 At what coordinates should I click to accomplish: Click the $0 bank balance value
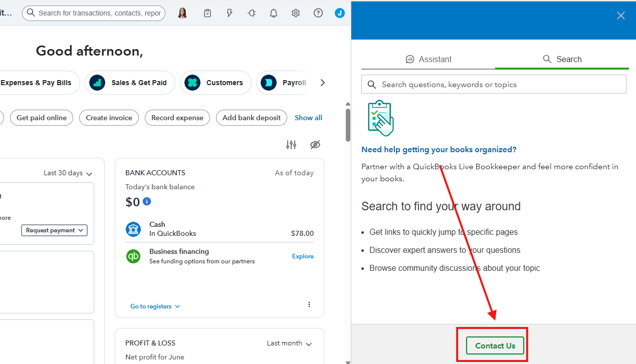click(x=132, y=202)
